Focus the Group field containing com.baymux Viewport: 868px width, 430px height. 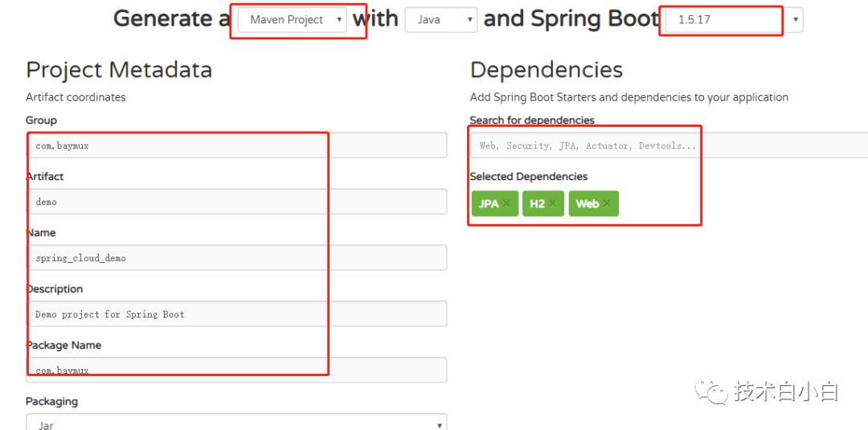tap(236, 145)
